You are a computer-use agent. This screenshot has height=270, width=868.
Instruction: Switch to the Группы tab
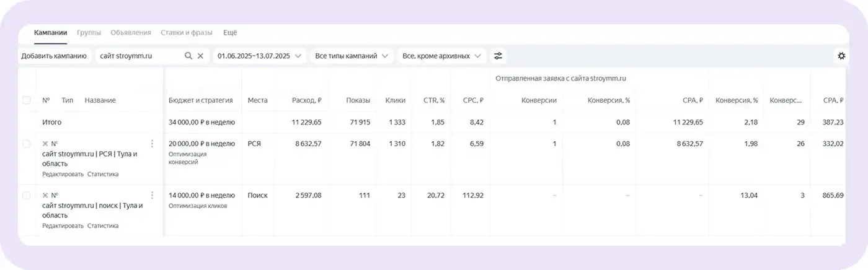point(89,33)
